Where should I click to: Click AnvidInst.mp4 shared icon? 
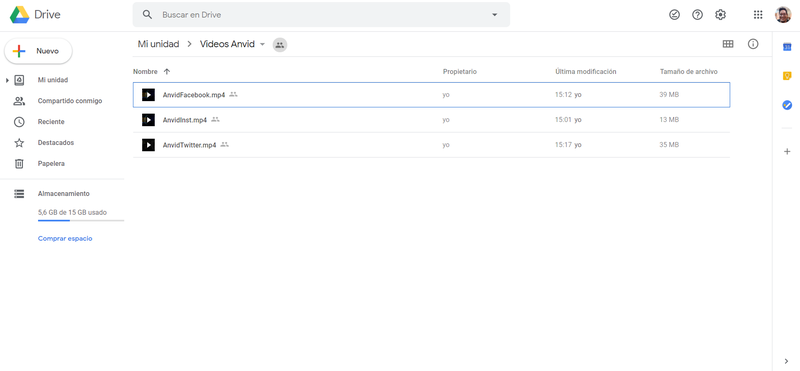[x=215, y=119]
